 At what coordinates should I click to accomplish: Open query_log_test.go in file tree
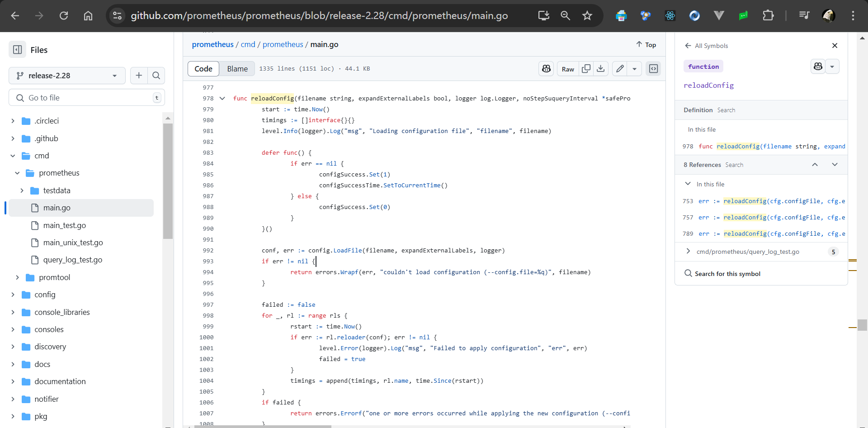73,260
